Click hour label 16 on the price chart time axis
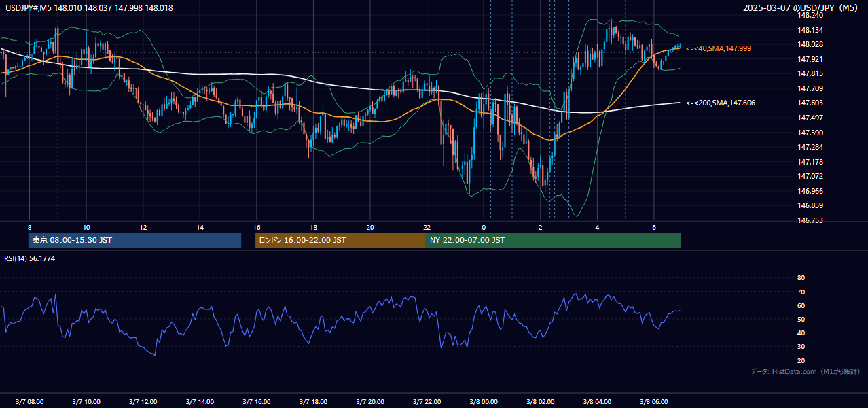Viewport: 868px width, 408px height. coord(256,227)
